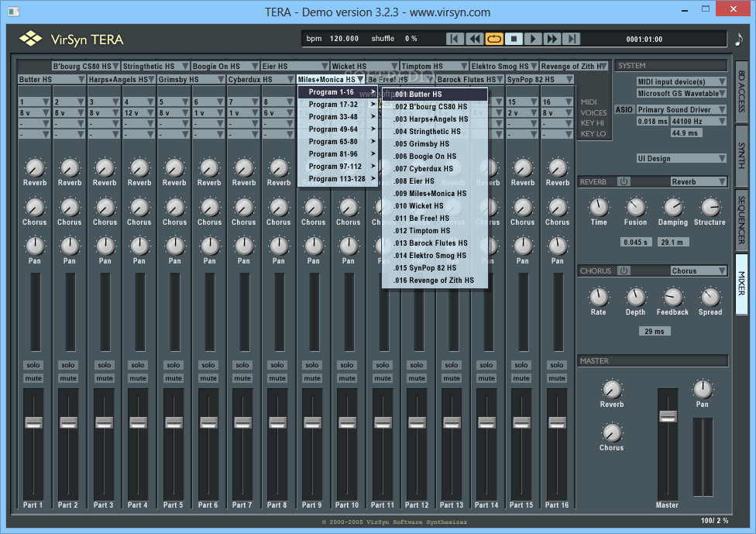Click the Chorus Depth knob
756x534 pixels.
[x=635, y=297]
